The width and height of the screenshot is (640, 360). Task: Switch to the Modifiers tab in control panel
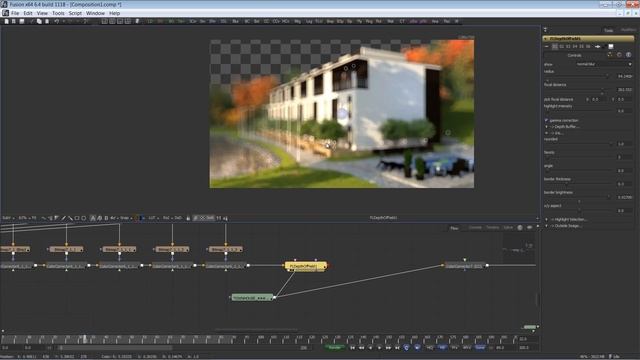[628, 30]
